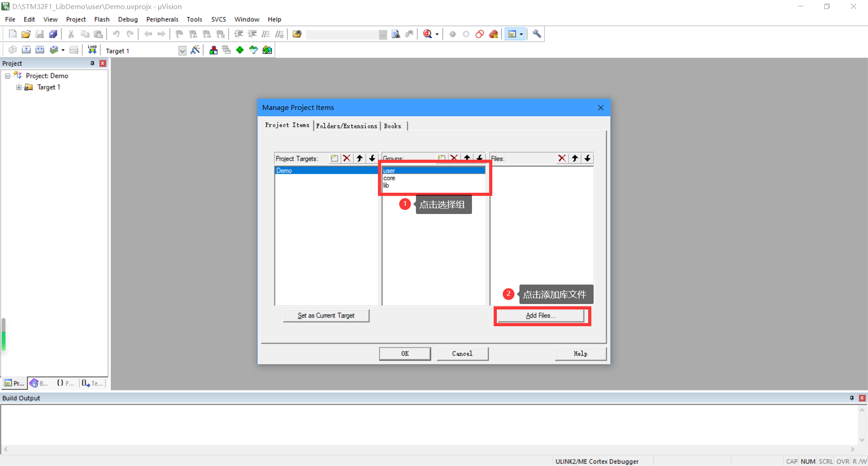Click the Pack Installer icon
Viewport: 868px width, 466px height.
(267, 50)
